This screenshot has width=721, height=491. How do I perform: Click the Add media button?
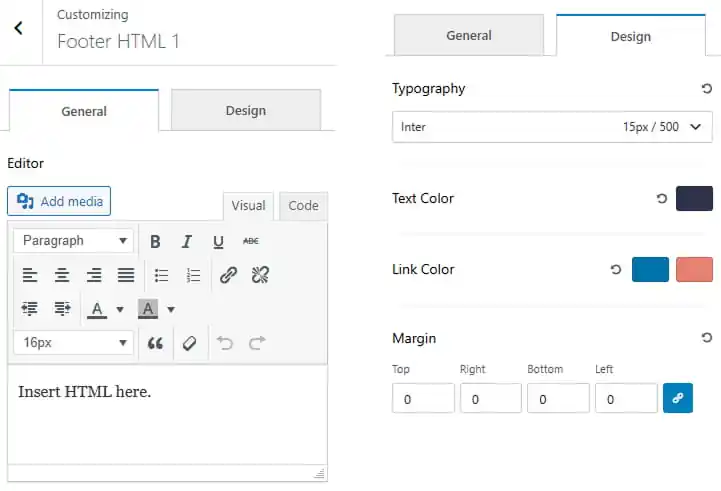point(59,201)
